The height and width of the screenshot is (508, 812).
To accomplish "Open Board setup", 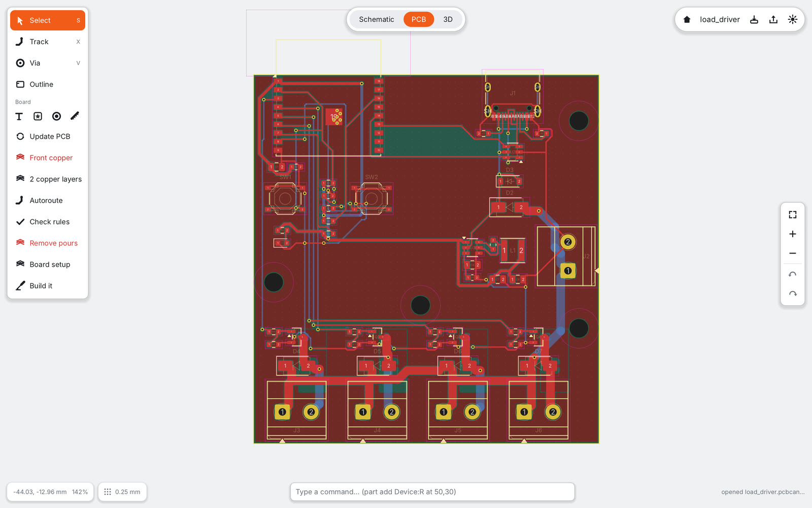I will pos(48,264).
